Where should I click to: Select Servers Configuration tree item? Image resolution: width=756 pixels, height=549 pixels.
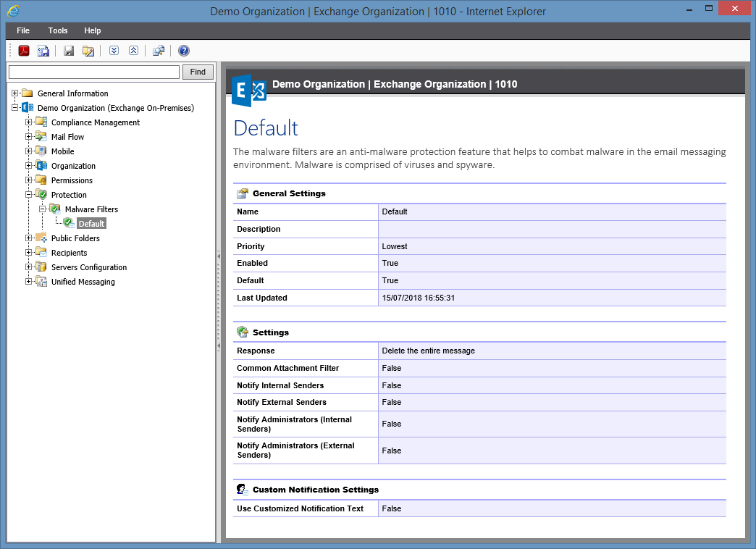click(89, 267)
